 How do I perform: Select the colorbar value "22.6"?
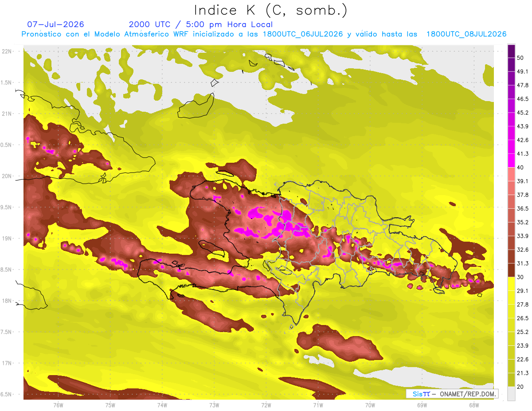[523, 360]
